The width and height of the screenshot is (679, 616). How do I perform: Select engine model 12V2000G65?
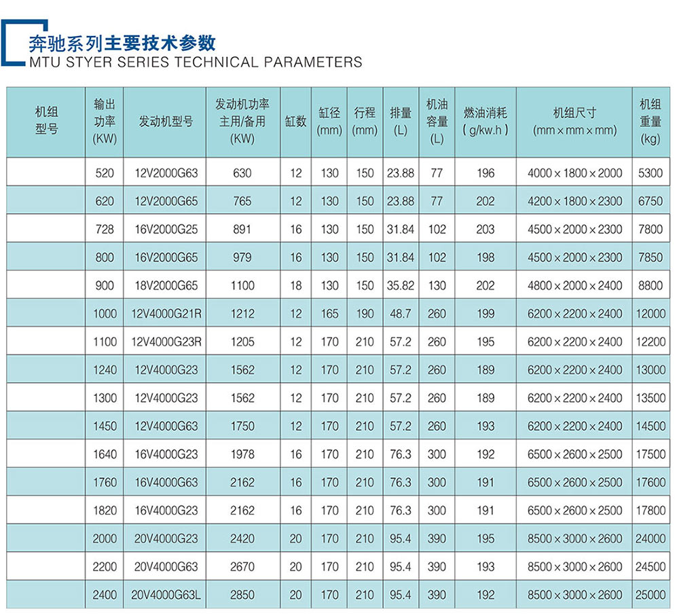tap(166, 201)
